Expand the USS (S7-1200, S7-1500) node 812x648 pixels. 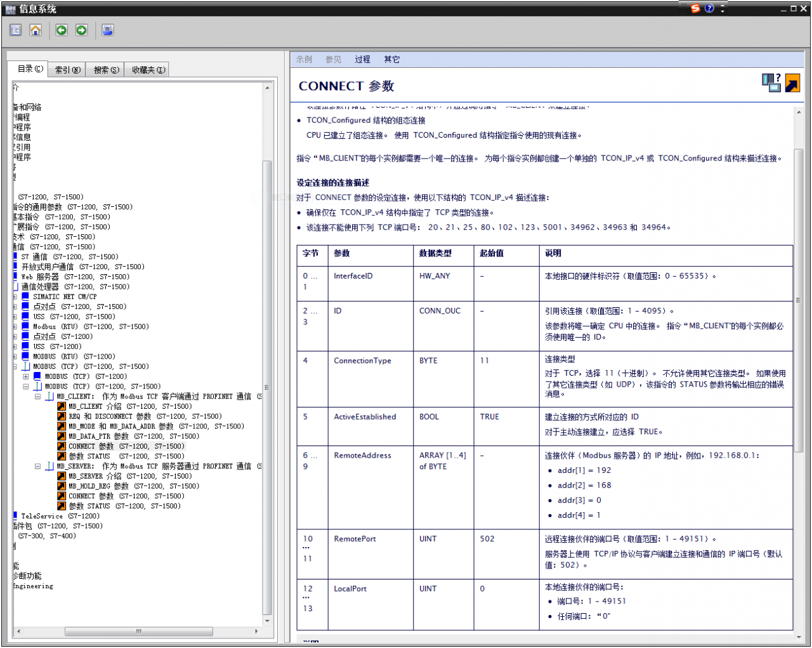(x=15, y=317)
